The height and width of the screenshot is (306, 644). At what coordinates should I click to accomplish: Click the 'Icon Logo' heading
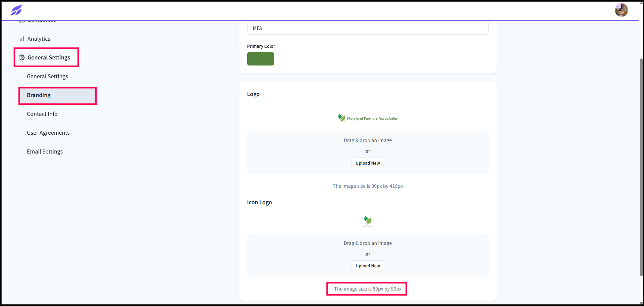(259, 202)
